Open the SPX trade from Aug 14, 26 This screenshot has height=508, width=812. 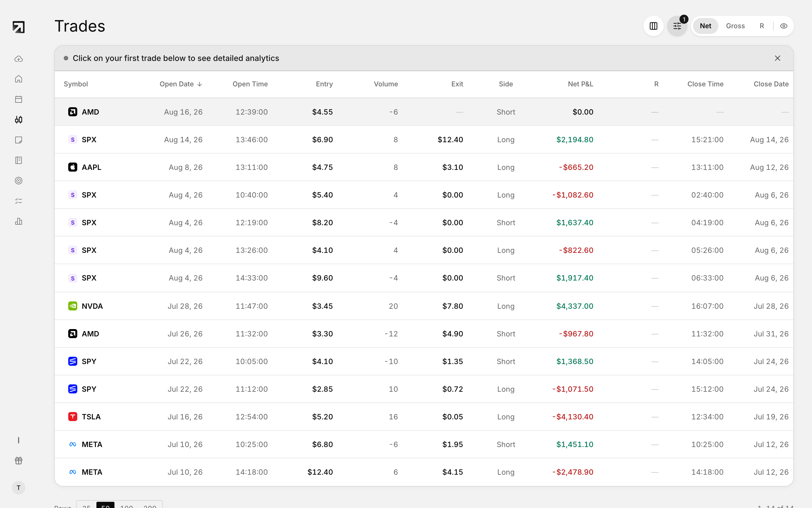click(424, 139)
